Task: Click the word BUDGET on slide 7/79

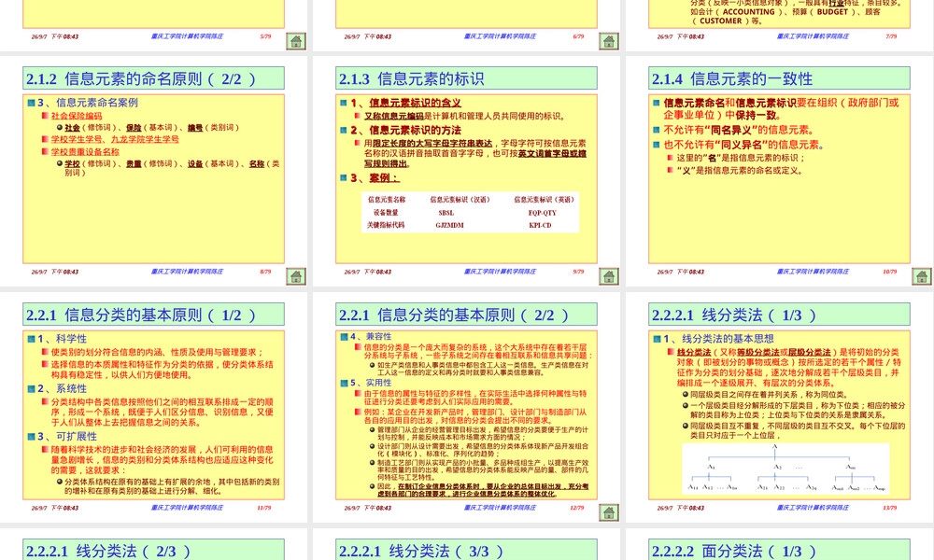Action: (832, 12)
